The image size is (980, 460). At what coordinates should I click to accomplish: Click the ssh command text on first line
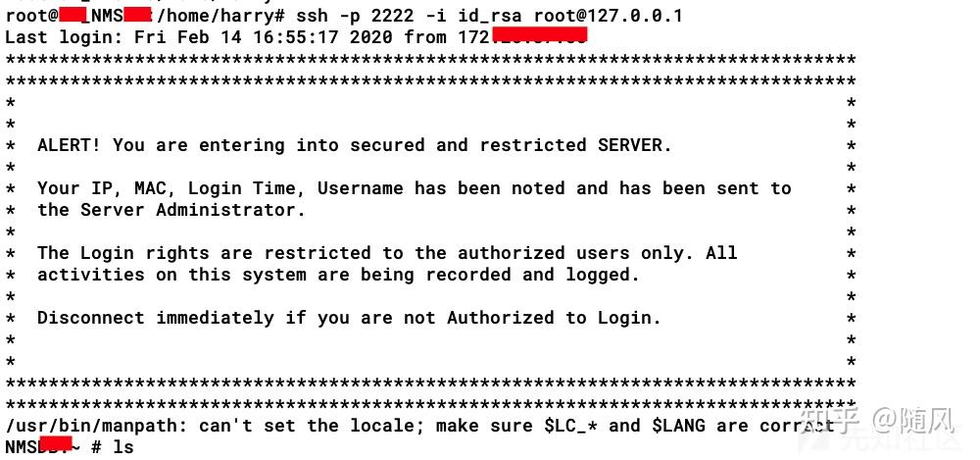coord(312,16)
